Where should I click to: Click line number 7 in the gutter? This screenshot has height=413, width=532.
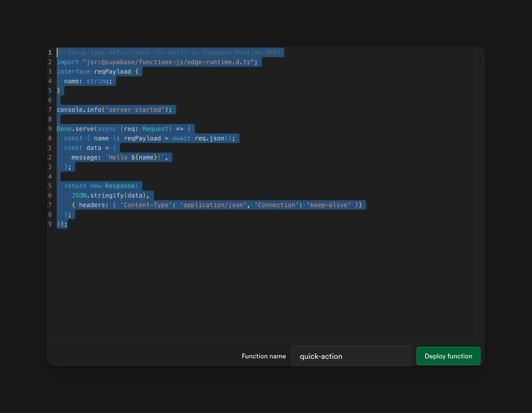[x=50, y=110]
